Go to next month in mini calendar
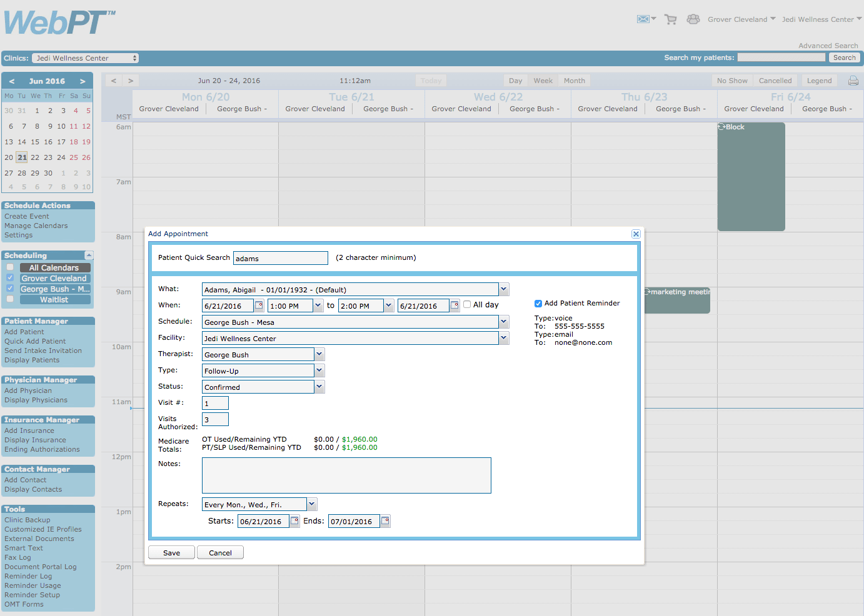Screen dimensions: 864x616 (83, 81)
